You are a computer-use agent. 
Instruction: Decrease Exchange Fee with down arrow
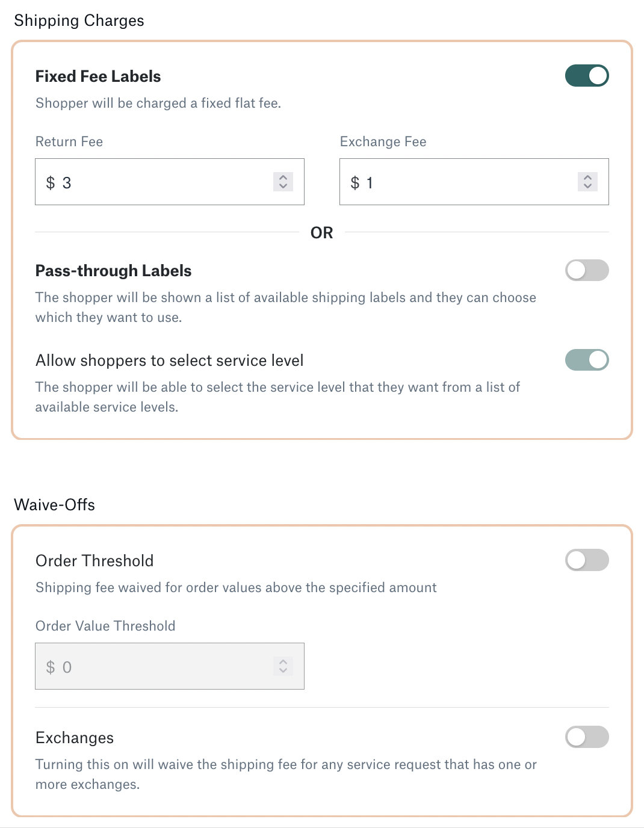587,186
